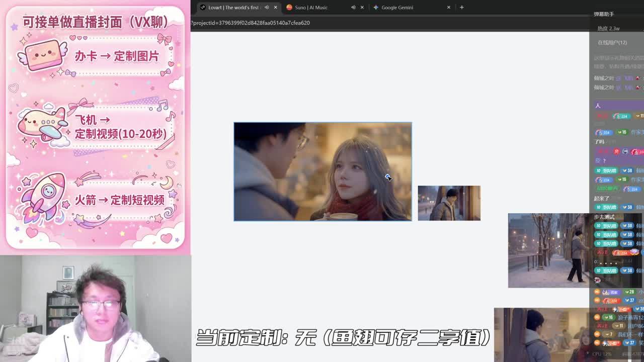
Task: Switch to the Lovart browser tab
Action: (x=238, y=8)
